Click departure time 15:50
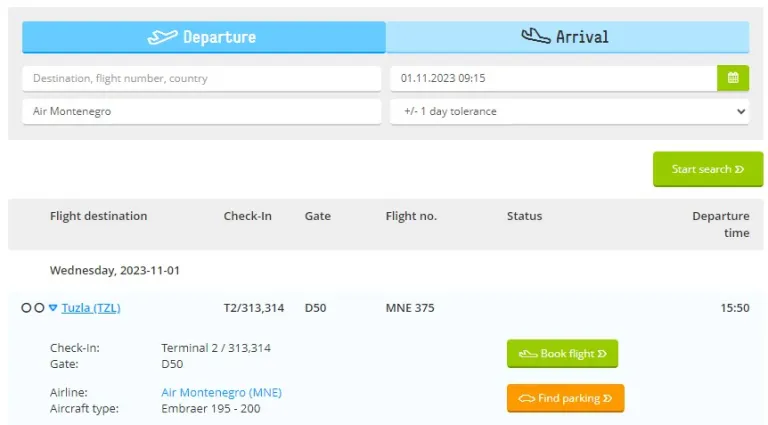Viewport: 768px width, 425px height. 735,308
